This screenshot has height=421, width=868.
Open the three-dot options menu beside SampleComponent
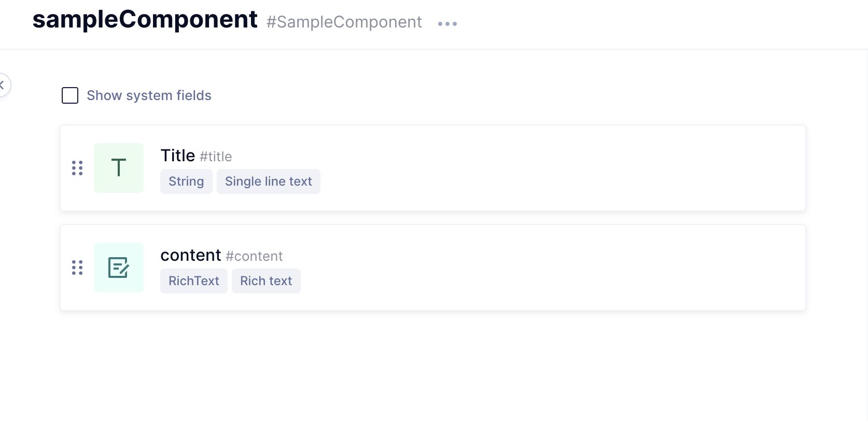[x=447, y=23]
